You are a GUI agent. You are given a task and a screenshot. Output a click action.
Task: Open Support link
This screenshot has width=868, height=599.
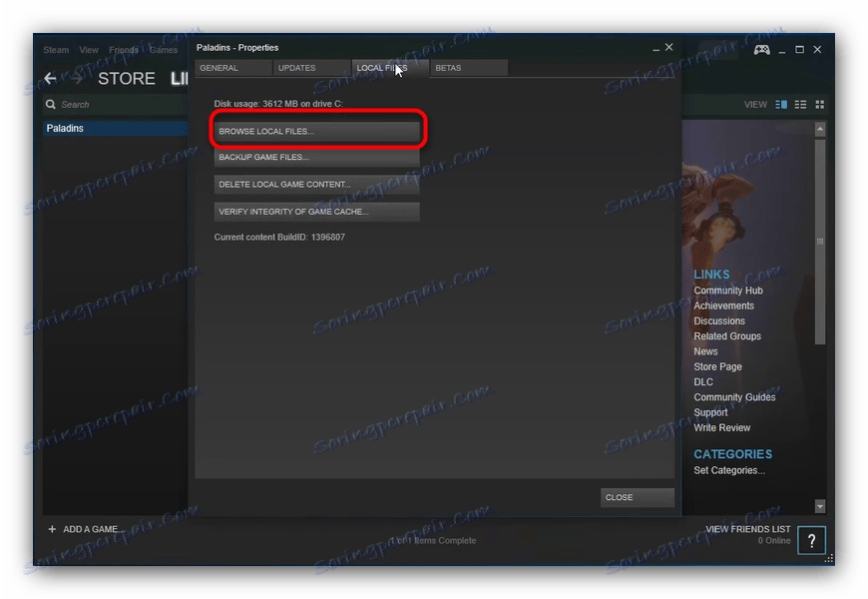(x=710, y=413)
